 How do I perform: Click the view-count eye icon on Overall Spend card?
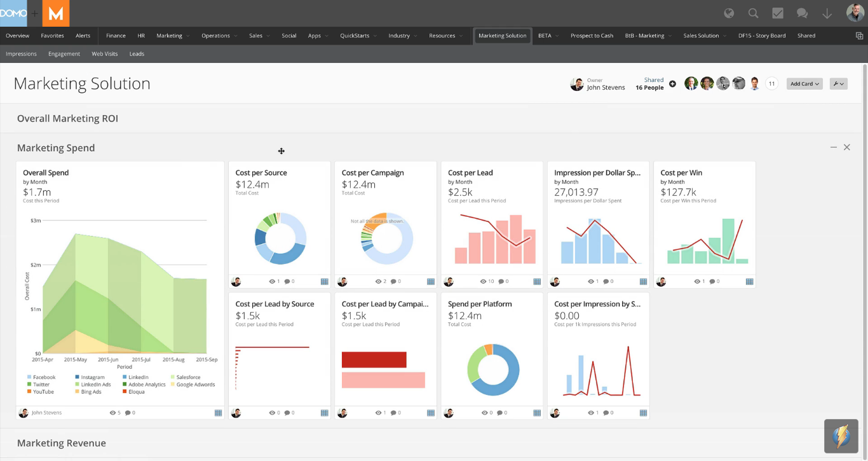click(x=112, y=413)
